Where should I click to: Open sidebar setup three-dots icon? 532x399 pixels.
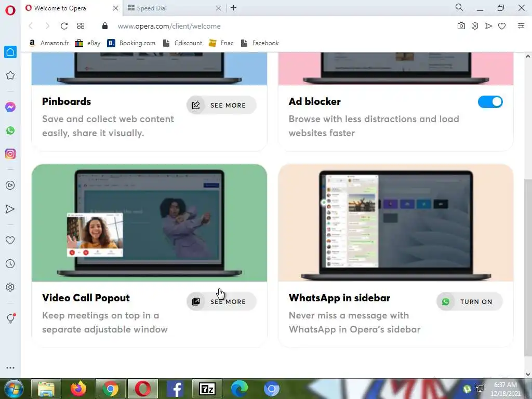[10, 368]
